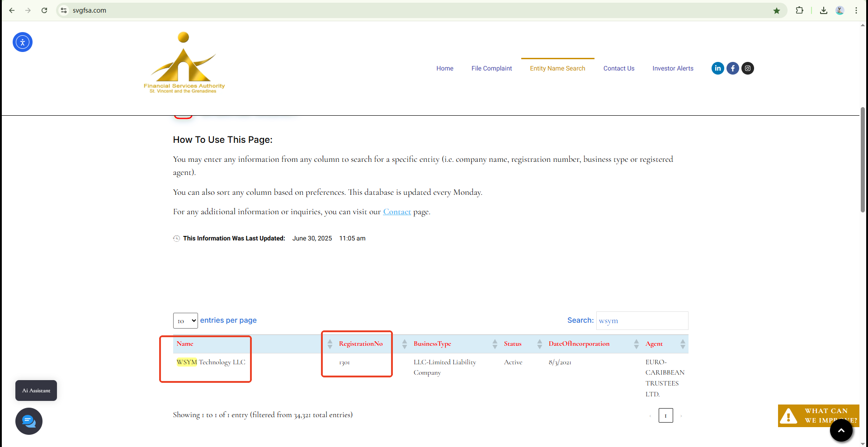Click the scroll-to-top arrow button
The image size is (868, 447).
coord(841,430)
